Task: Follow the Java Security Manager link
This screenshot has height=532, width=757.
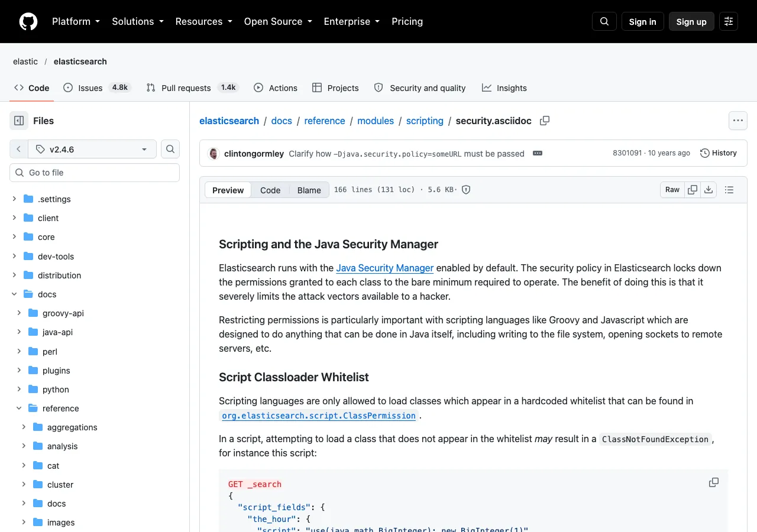Action: tap(385, 268)
